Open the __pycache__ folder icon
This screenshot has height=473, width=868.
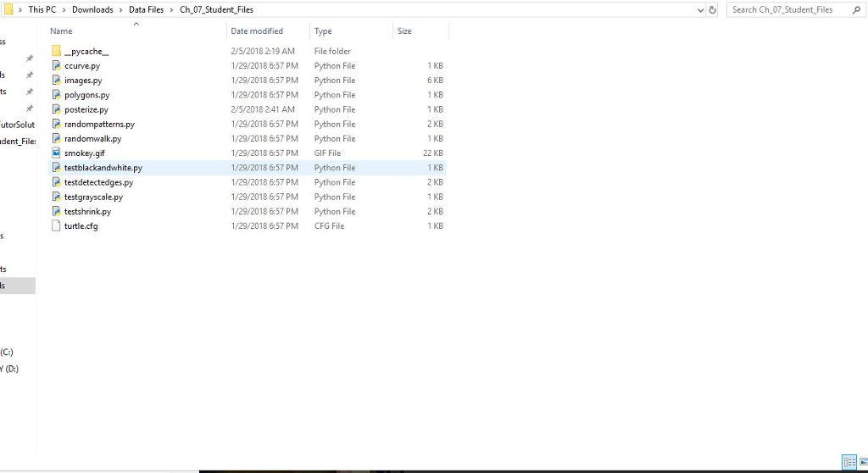click(56, 51)
